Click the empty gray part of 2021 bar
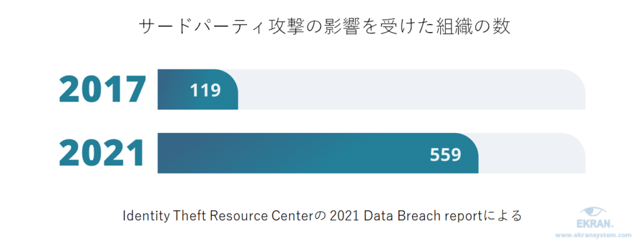The width and height of the screenshot is (644, 248). [532, 153]
